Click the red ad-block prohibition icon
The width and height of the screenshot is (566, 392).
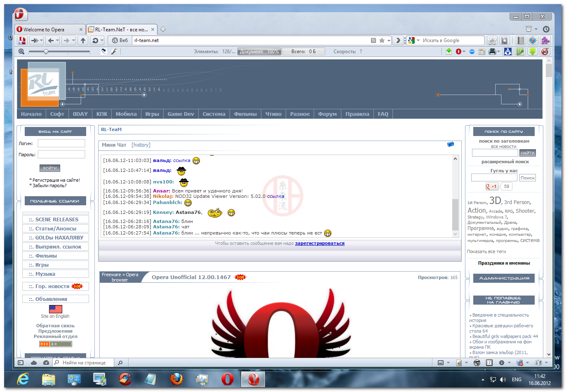[545, 52]
